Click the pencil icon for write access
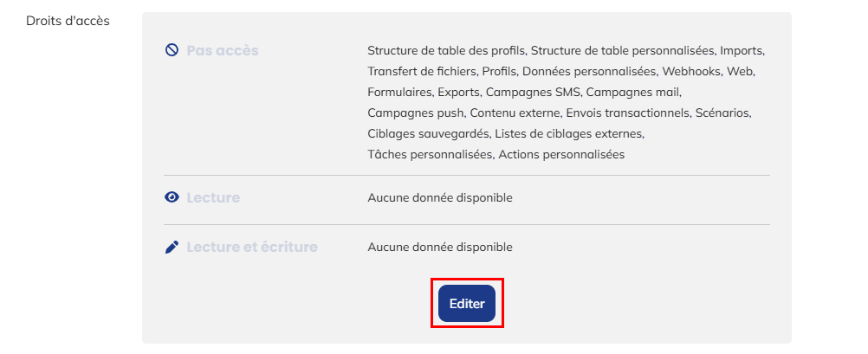The width and height of the screenshot is (868, 354). click(x=172, y=248)
